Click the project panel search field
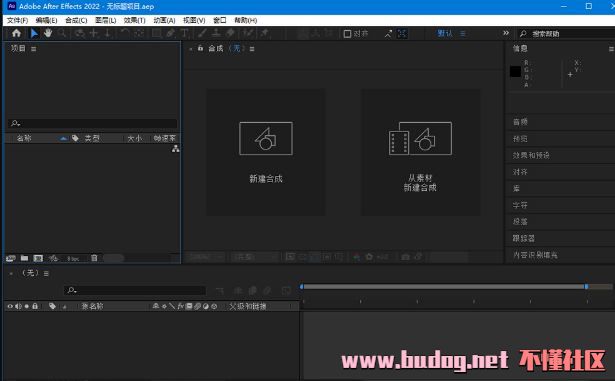 coord(93,123)
